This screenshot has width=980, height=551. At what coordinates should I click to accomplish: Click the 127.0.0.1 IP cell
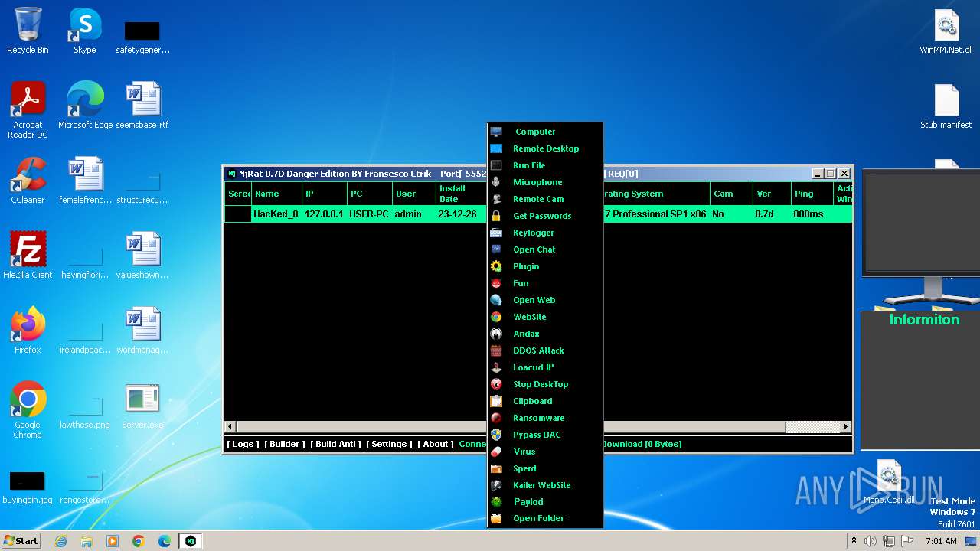tap(325, 214)
